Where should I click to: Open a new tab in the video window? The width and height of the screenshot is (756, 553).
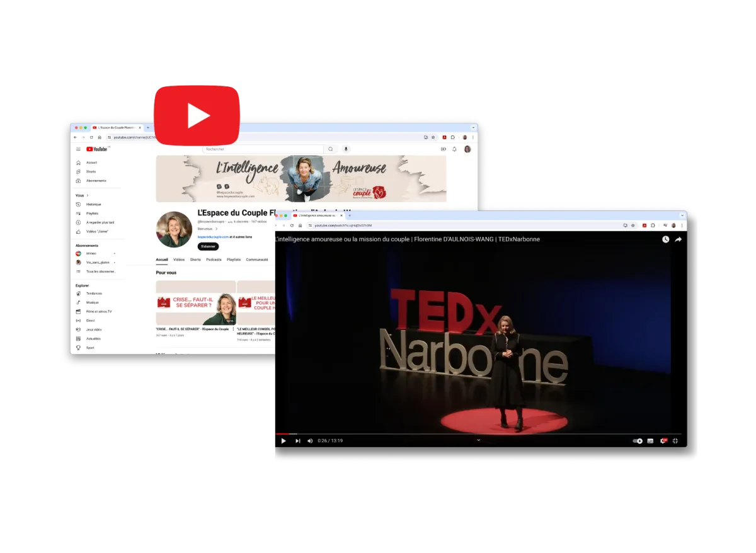[x=350, y=215]
